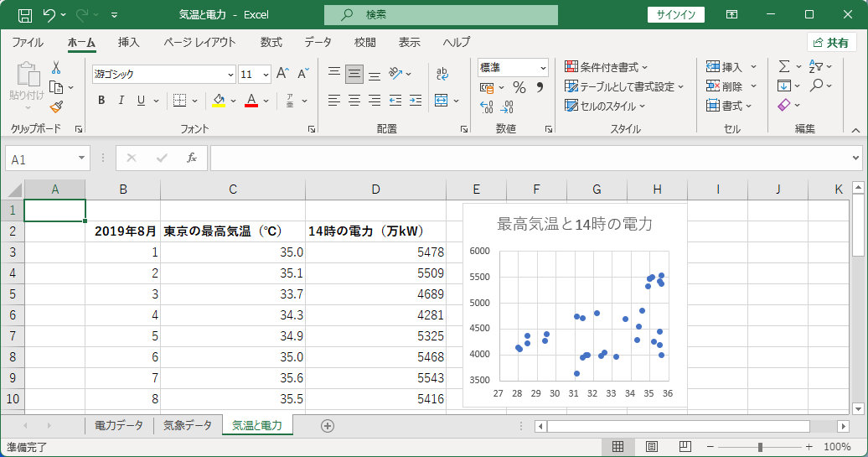
Task: Click the Comma Style icon
Action: [x=540, y=87]
